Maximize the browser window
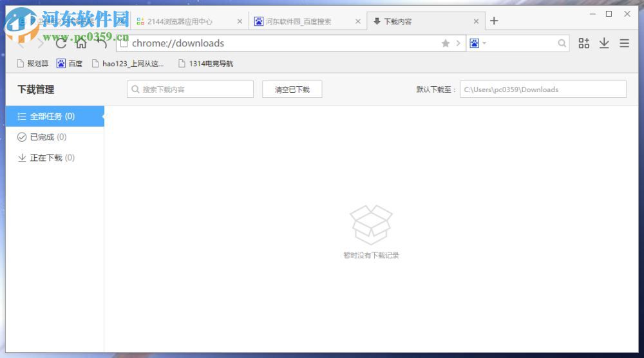Screen dimensions: 644x358 pyautogui.click(x=609, y=14)
